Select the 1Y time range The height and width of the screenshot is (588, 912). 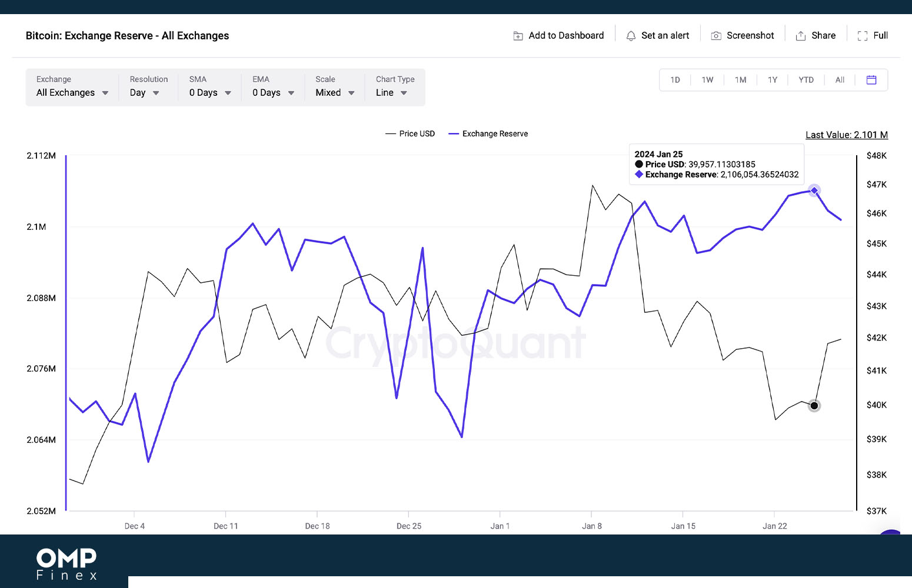click(x=773, y=80)
